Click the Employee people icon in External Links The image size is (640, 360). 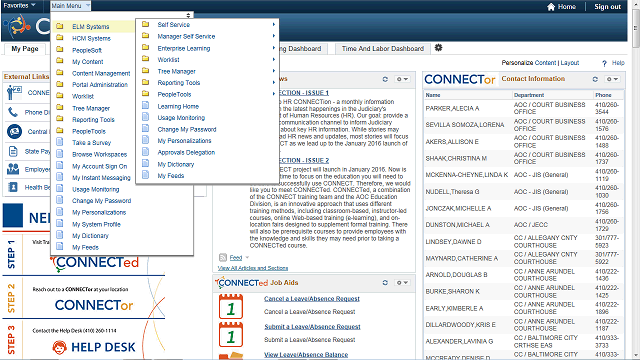[x=13, y=169]
